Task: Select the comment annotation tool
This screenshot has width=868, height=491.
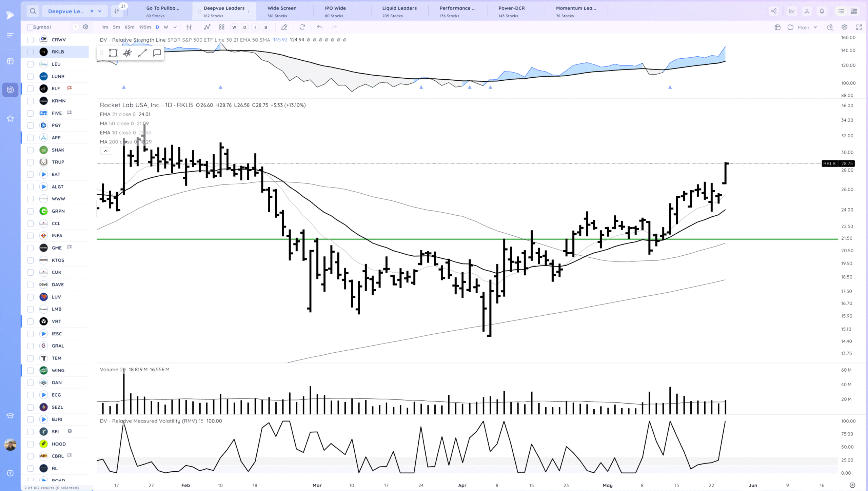Action: [157, 53]
